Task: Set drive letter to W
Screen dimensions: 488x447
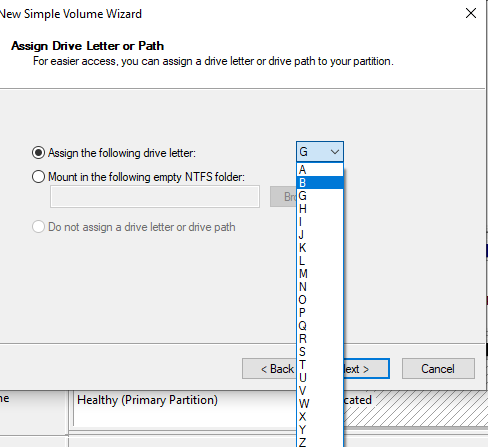Action: [320, 404]
